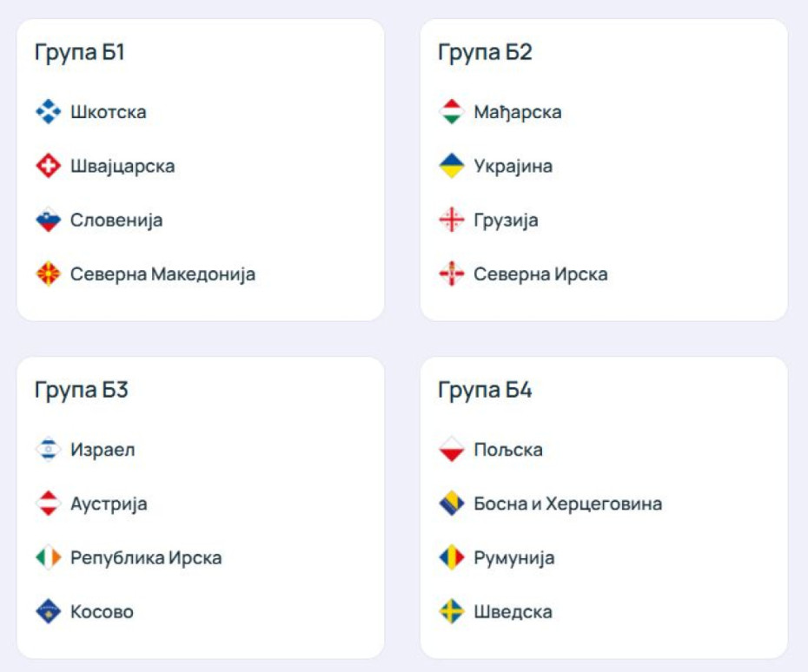Open the Аустрија team link

109,504
